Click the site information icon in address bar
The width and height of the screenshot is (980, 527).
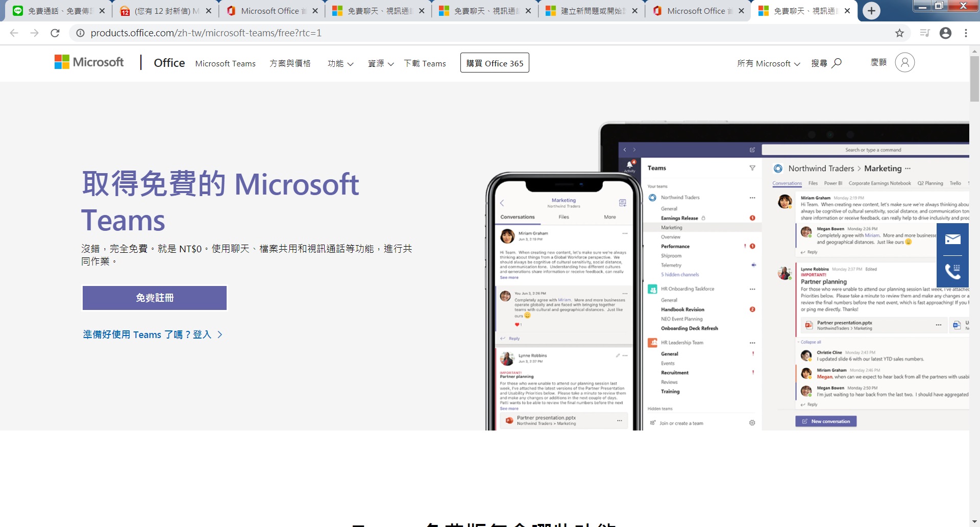[80, 33]
